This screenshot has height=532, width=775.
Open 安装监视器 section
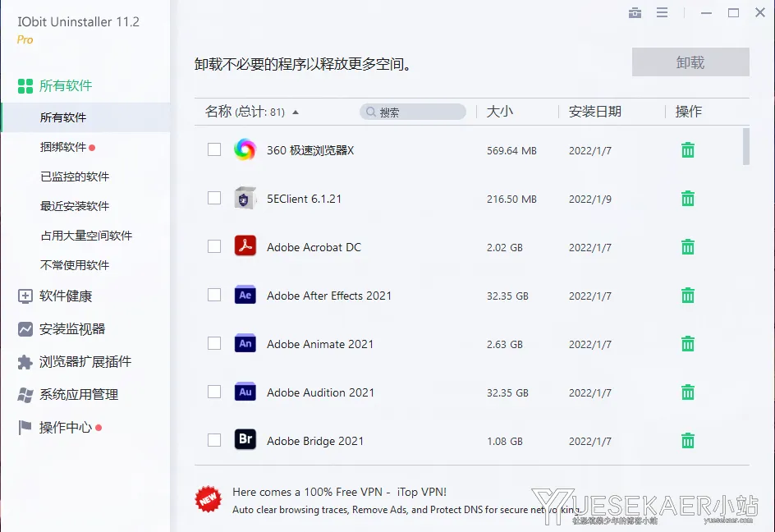62,328
